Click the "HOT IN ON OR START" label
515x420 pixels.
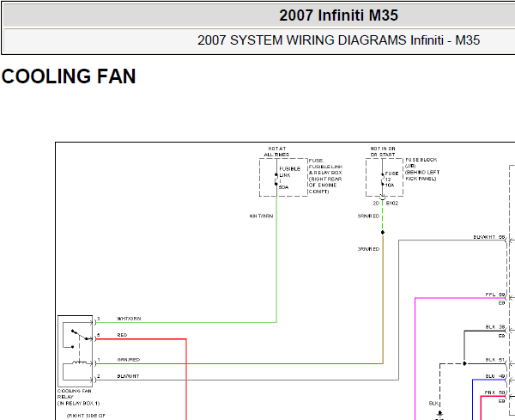coord(383,151)
